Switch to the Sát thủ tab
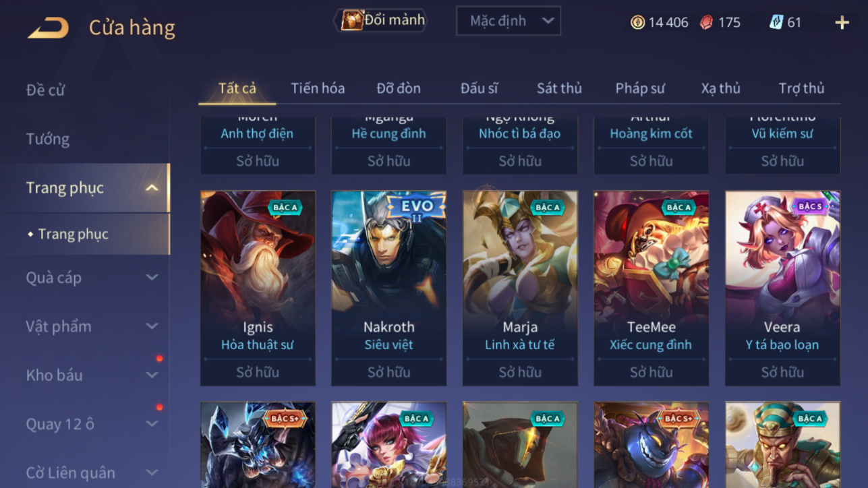 click(x=559, y=88)
